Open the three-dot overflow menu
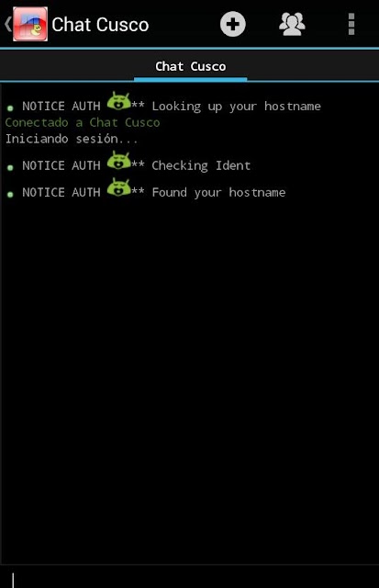 [351, 25]
